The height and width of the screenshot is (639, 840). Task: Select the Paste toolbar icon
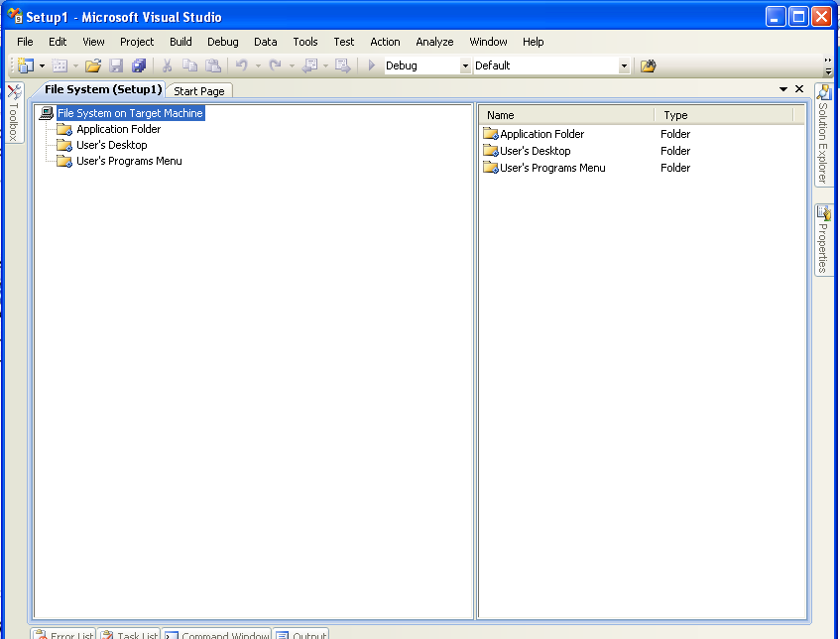(x=213, y=65)
